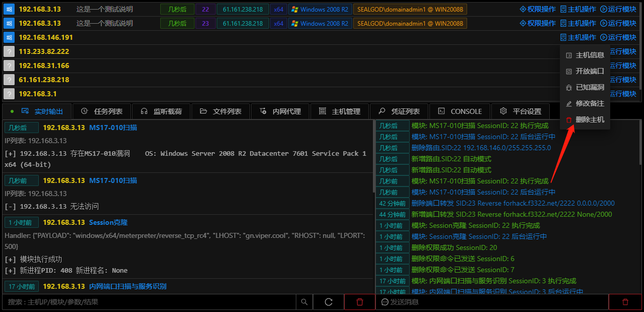Click the refresh icon next to search
This screenshot has width=644, height=312.
(329, 302)
